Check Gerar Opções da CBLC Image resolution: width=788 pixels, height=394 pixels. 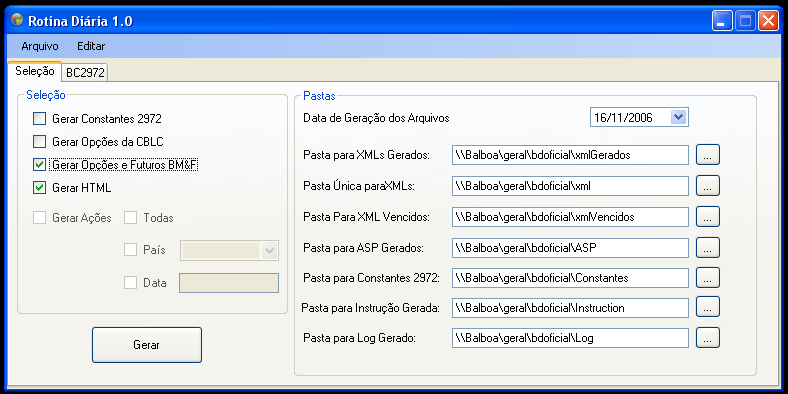coord(39,142)
